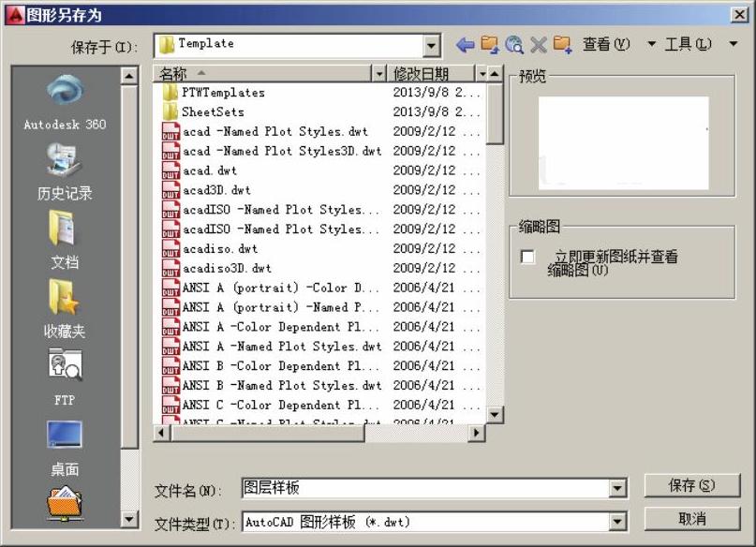This screenshot has width=756, height=547.
Task: Open the 文件类型 dropdown list
Action: pyautogui.click(x=617, y=522)
